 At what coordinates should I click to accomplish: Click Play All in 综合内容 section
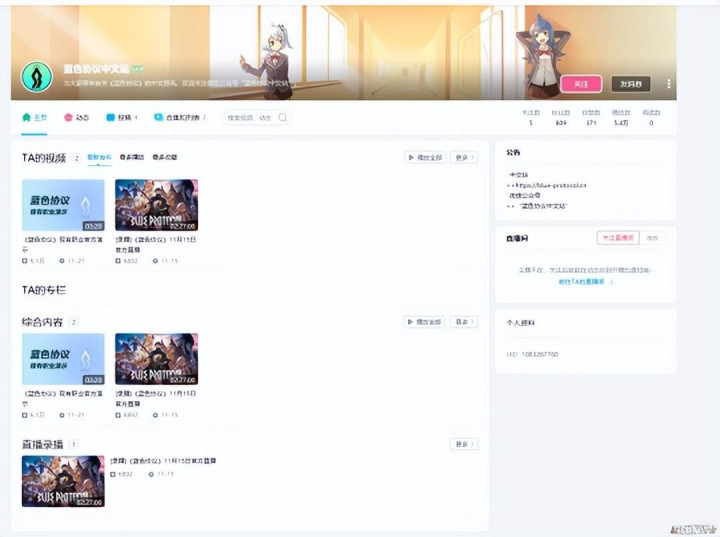coord(424,322)
